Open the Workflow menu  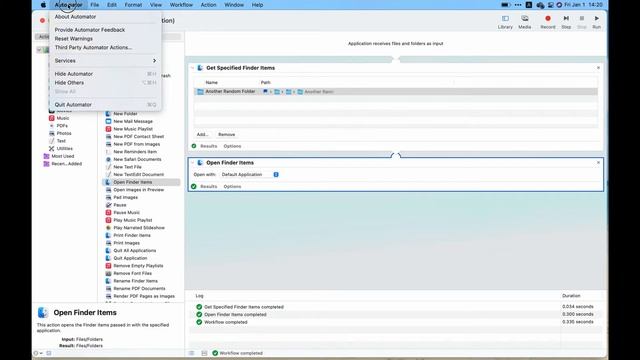point(181,5)
